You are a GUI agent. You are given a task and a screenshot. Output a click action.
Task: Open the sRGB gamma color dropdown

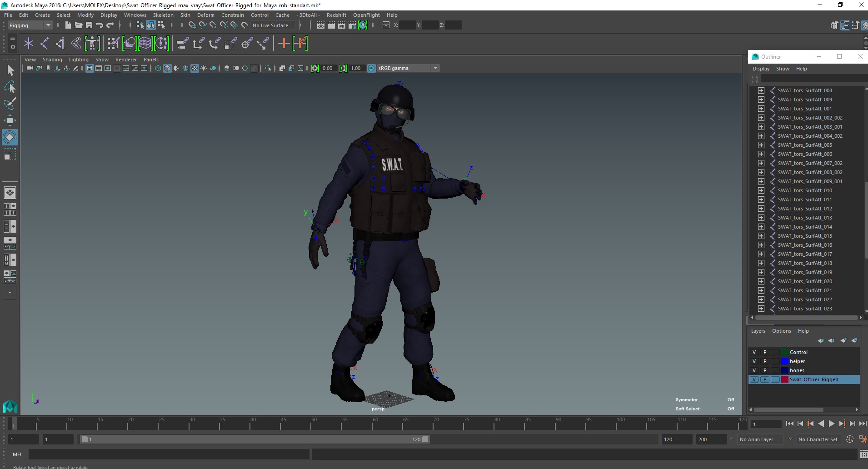[x=409, y=68]
